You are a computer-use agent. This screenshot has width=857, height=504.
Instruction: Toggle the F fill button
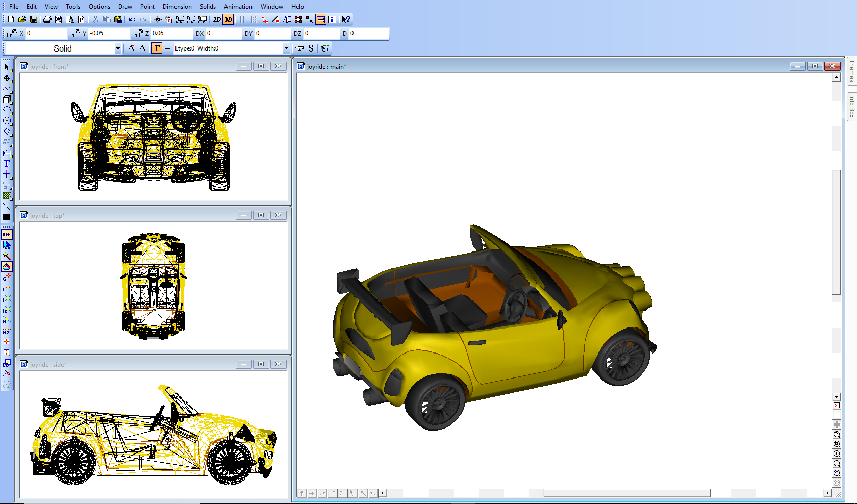coord(157,48)
